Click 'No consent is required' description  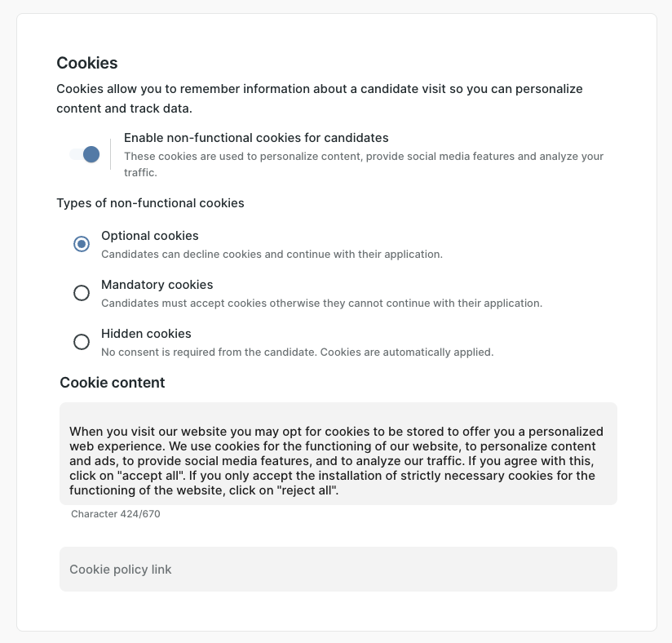pos(297,353)
